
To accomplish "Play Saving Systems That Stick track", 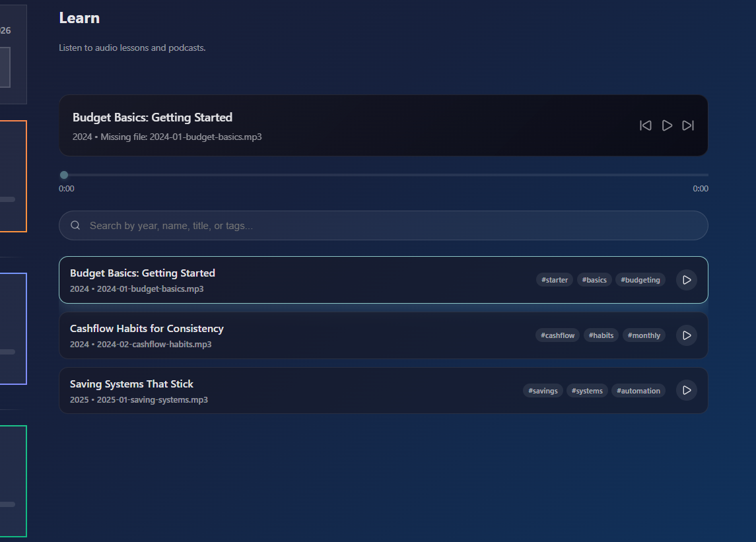I will pos(687,390).
